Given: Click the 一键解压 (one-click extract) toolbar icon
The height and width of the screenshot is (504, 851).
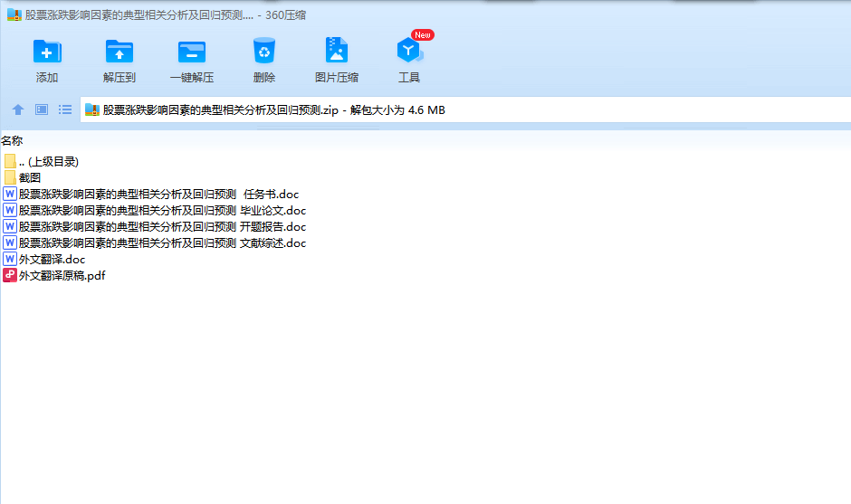Looking at the screenshot, I should 192,52.
